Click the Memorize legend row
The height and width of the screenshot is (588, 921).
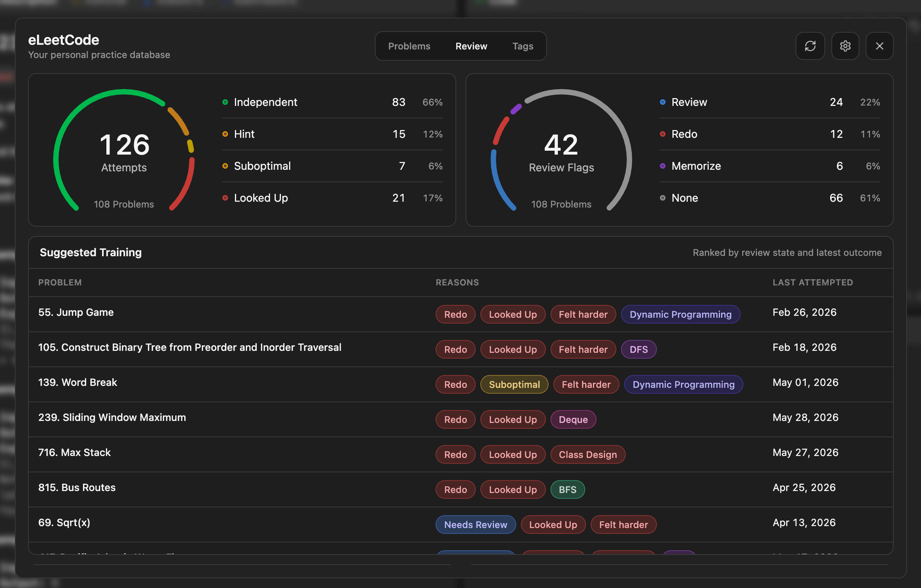click(770, 166)
